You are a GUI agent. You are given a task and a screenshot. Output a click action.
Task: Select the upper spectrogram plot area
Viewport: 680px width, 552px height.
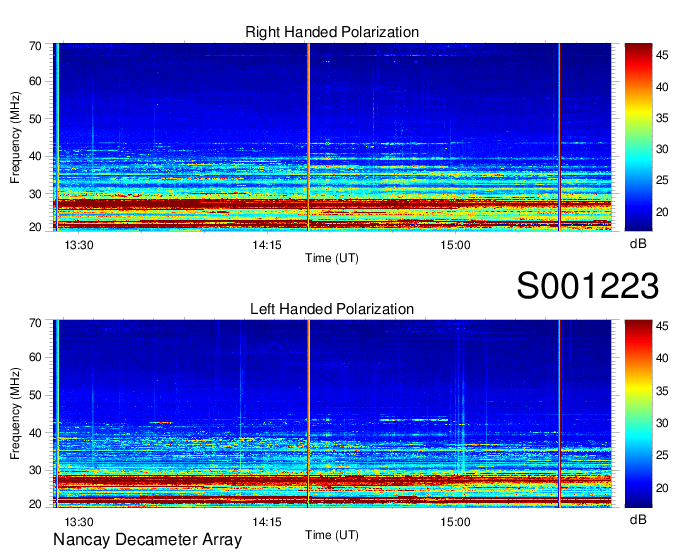[332, 137]
